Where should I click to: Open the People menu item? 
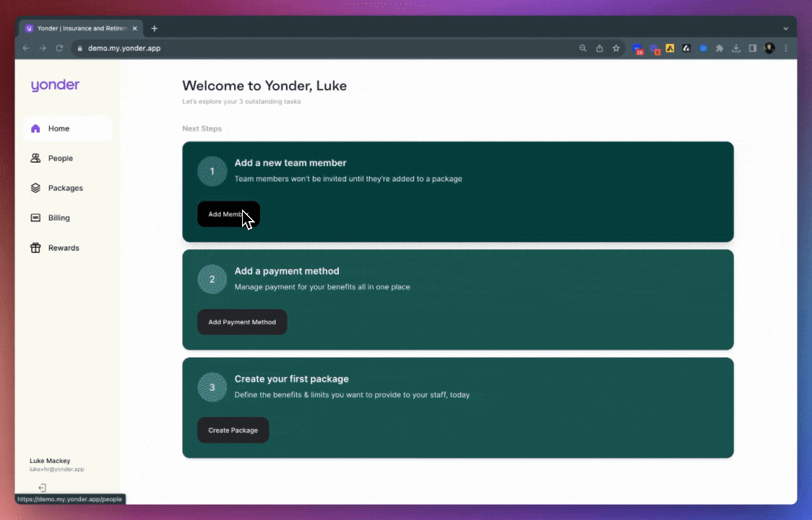(x=68, y=158)
